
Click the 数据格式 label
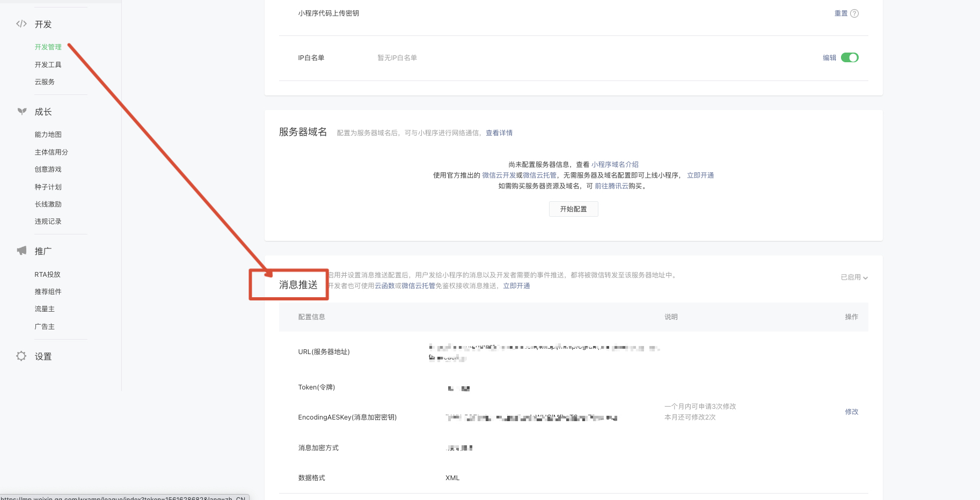[312, 478]
